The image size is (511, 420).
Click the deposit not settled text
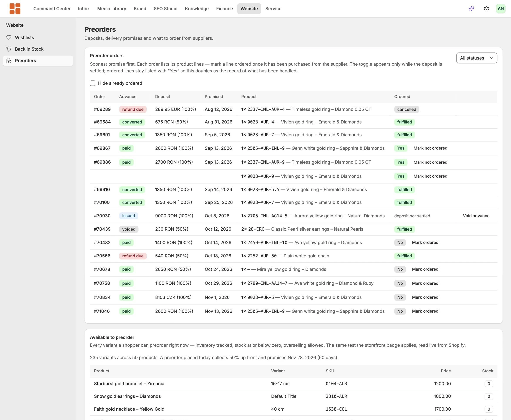412,216
